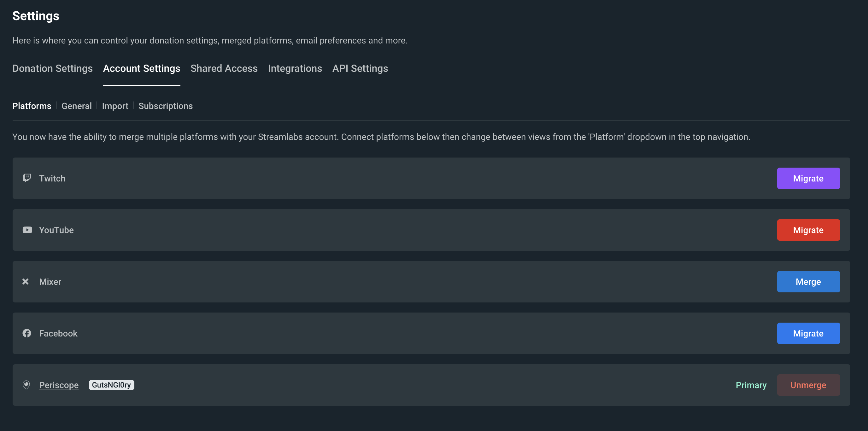Click the Primary status label
This screenshot has width=868, height=431.
click(751, 385)
